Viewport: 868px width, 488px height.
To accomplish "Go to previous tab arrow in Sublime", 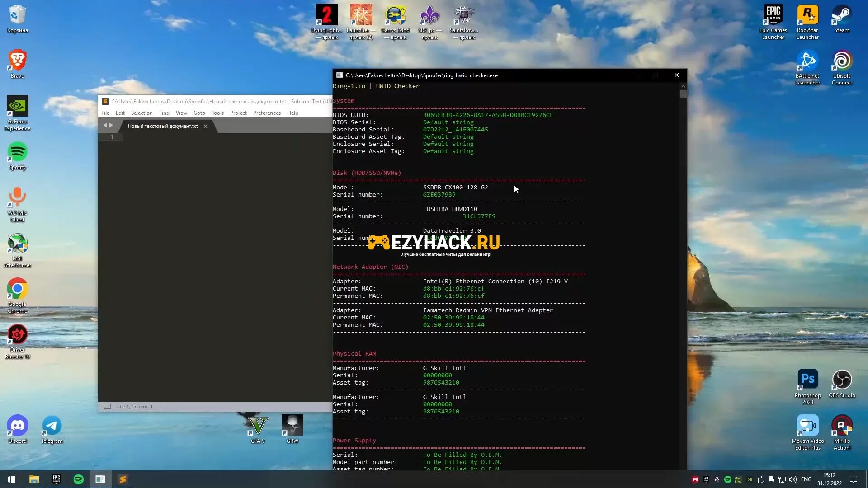I will (x=105, y=125).
